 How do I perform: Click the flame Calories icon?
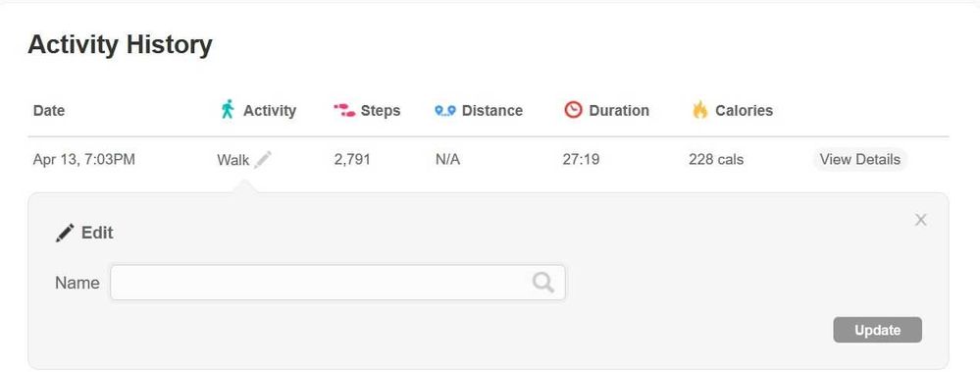(x=700, y=110)
